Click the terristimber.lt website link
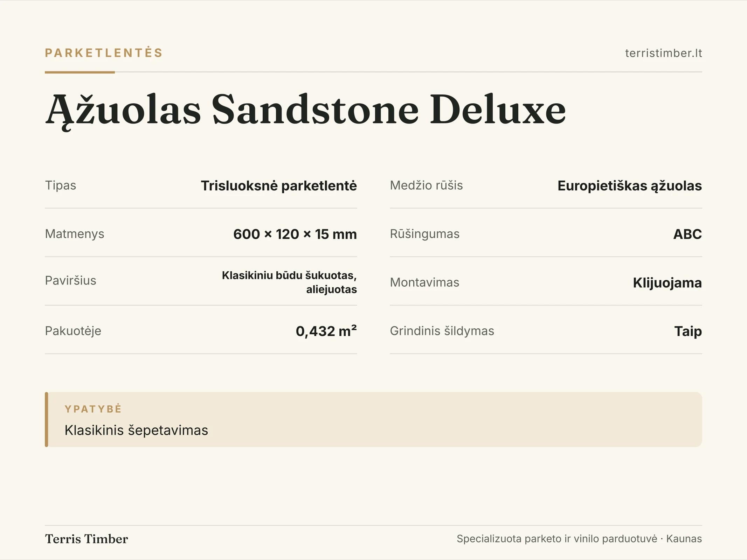This screenshot has height=560, width=747. 663,53
